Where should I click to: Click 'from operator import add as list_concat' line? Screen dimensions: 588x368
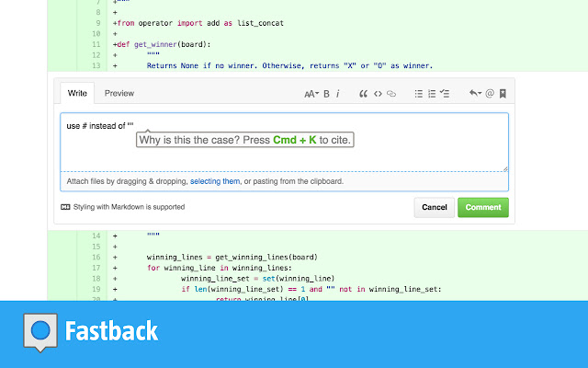pyautogui.click(x=200, y=23)
